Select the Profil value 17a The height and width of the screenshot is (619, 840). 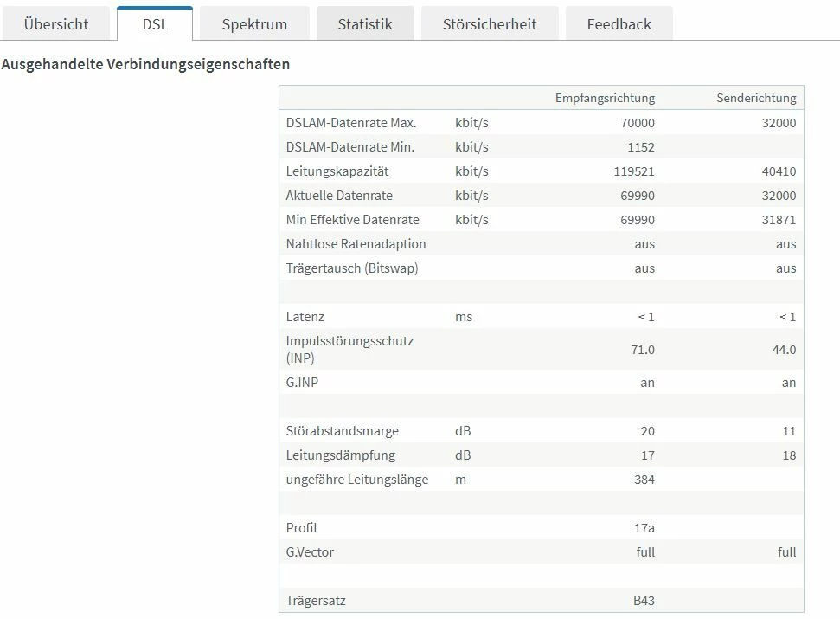pos(644,528)
